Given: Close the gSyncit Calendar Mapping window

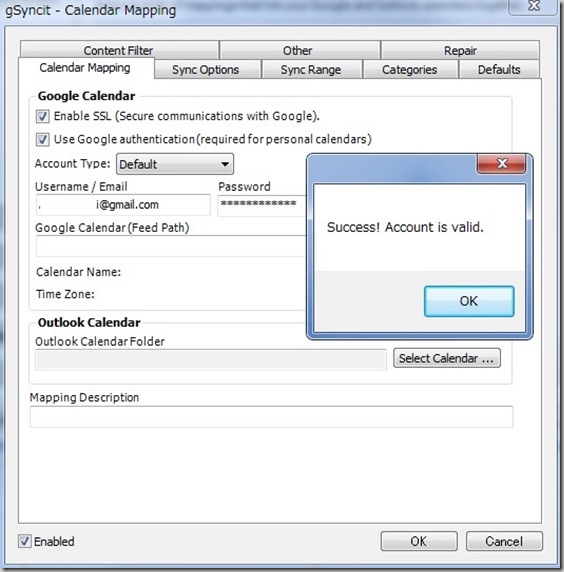Looking at the screenshot, I should 534,6.
